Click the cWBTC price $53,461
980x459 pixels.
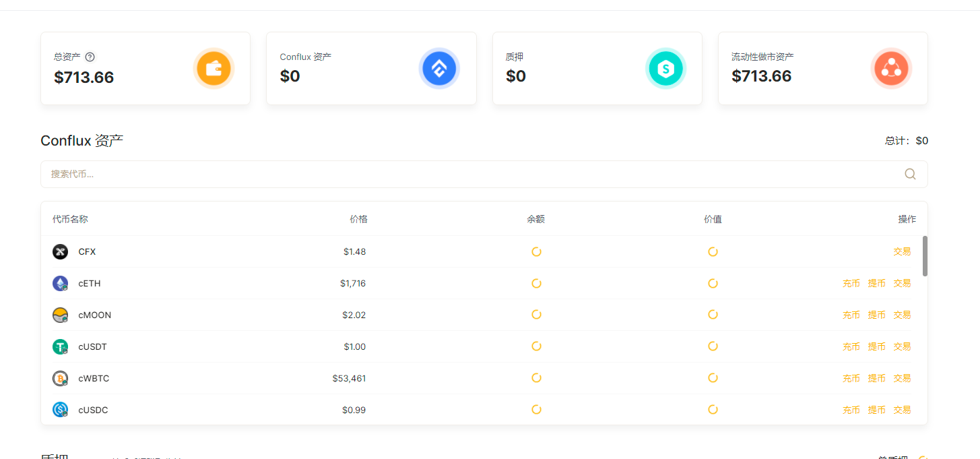[x=349, y=379]
